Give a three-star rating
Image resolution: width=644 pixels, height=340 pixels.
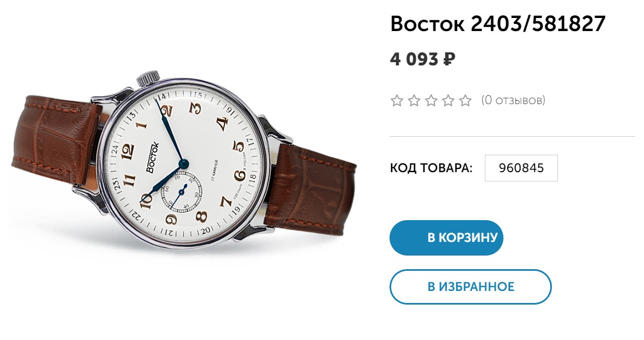[432, 101]
